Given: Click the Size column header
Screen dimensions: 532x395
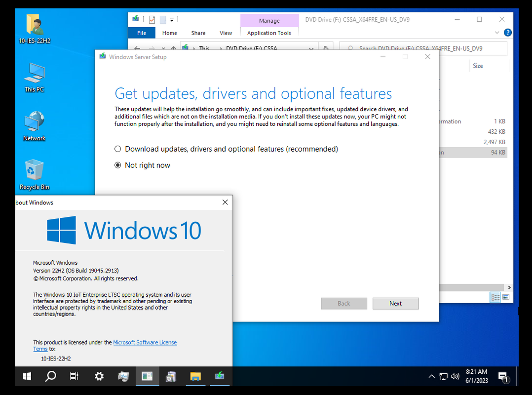Looking at the screenshot, I should coord(478,66).
